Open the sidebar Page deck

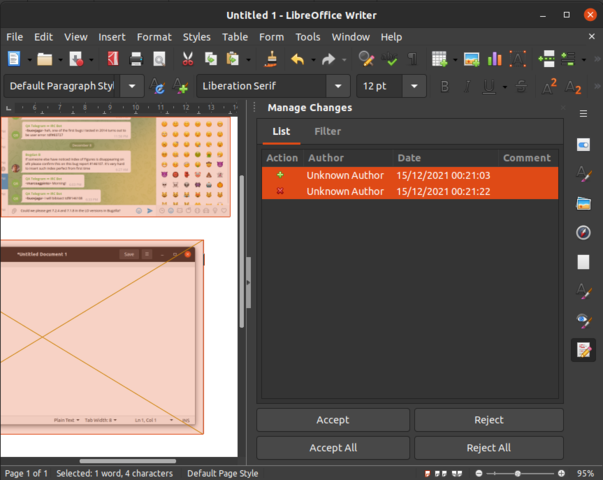pos(583,262)
